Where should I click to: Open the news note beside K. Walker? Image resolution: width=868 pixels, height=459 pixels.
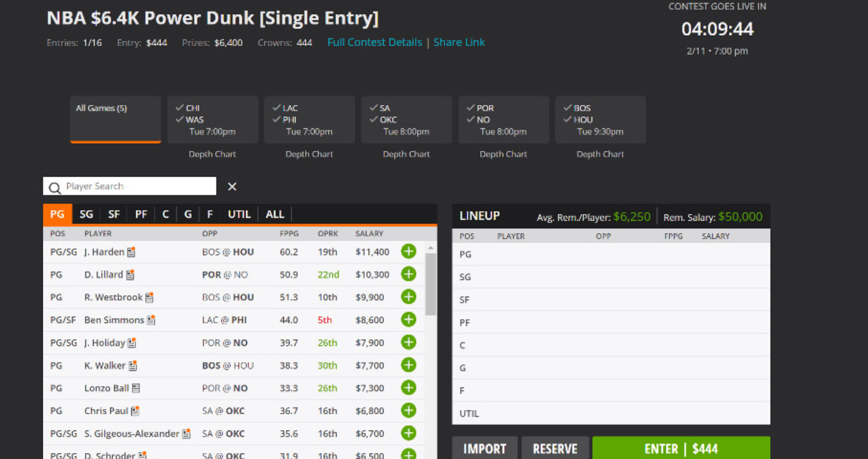point(133,365)
